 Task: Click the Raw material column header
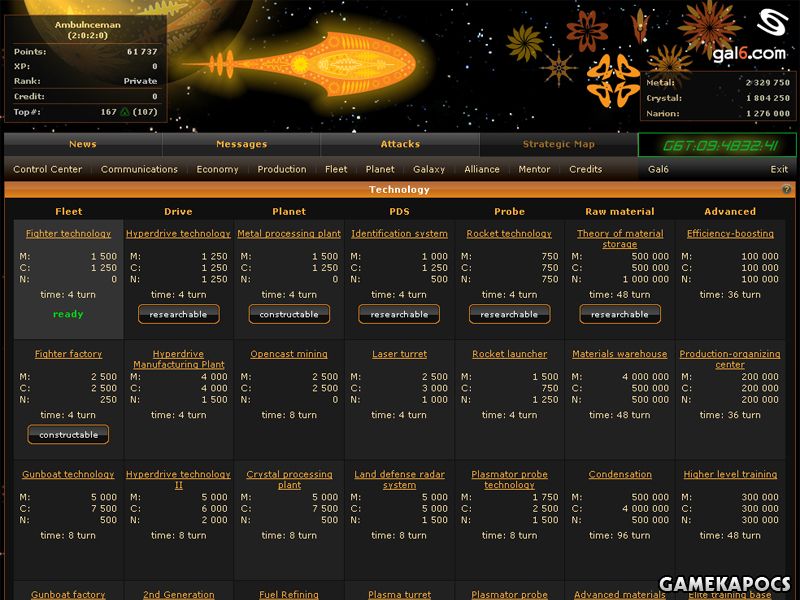(x=620, y=211)
